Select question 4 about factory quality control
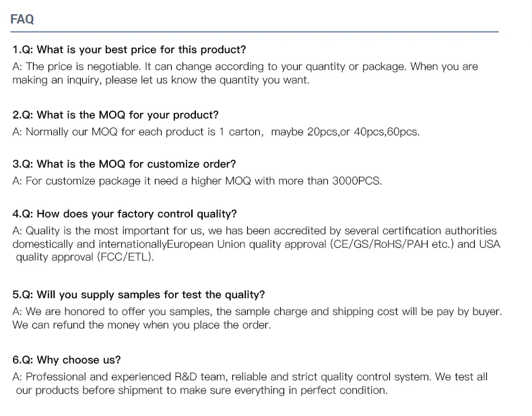Viewport: 532px width, 416px height. coord(125,214)
